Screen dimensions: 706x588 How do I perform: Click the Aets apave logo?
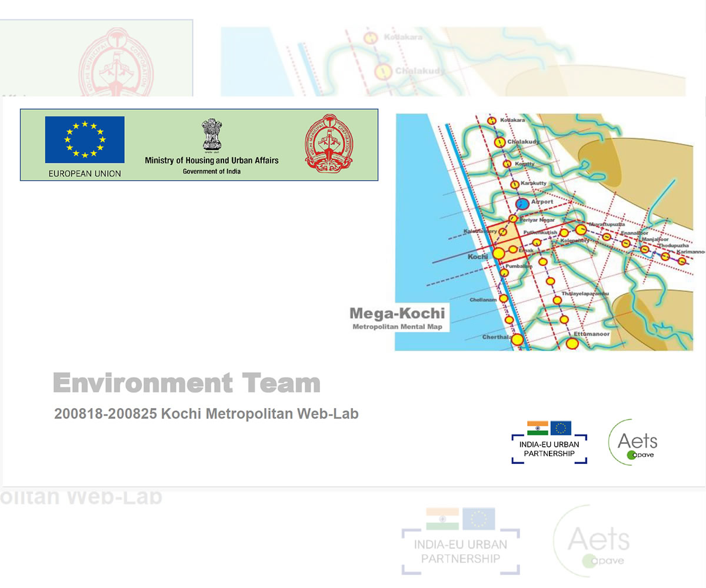pos(633,442)
